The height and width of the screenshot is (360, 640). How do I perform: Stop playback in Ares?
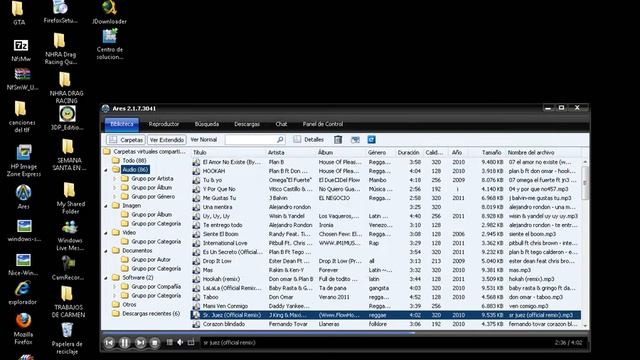155,343
